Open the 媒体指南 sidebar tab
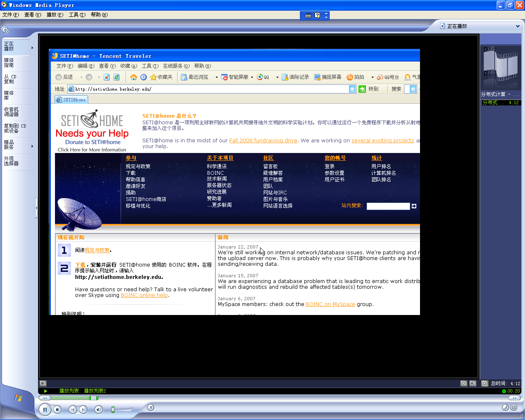Screen dimensions: 525x420 click(x=16, y=63)
